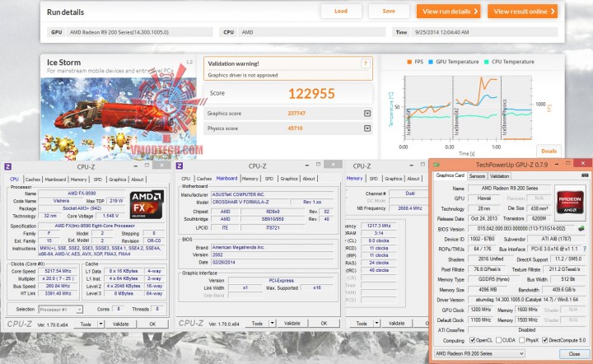The width and height of the screenshot is (593, 364).
Task: Toggle the CUDA checkbox in GPU-Z
Action: tap(498, 340)
